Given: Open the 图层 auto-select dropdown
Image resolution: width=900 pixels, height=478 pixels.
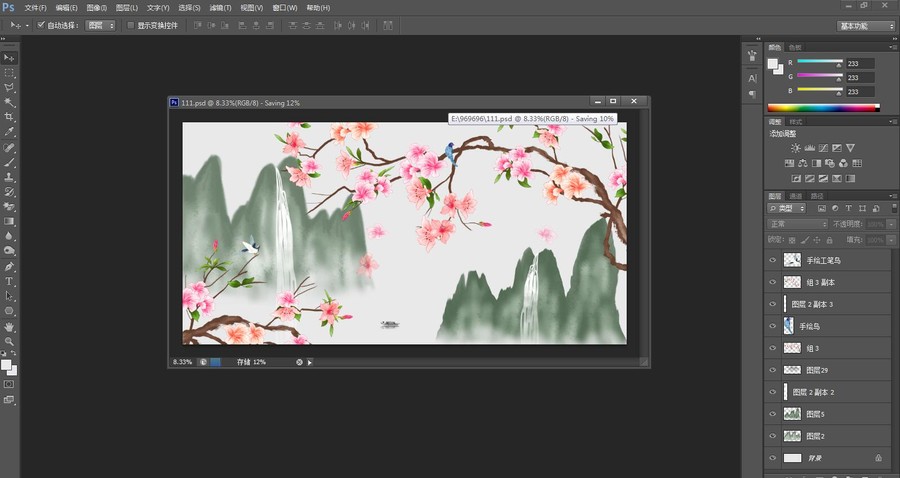Looking at the screenshot, I should 100,25.
